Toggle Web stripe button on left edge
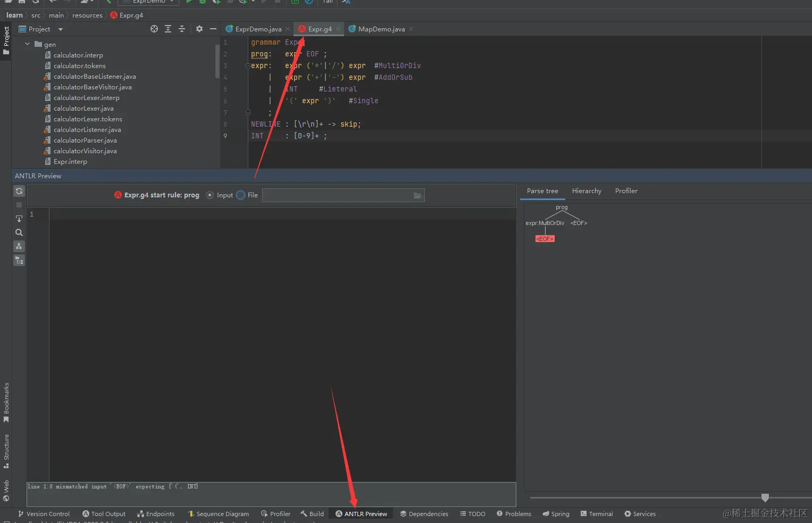Screen dimensions: 812x523 coord(6,491)
